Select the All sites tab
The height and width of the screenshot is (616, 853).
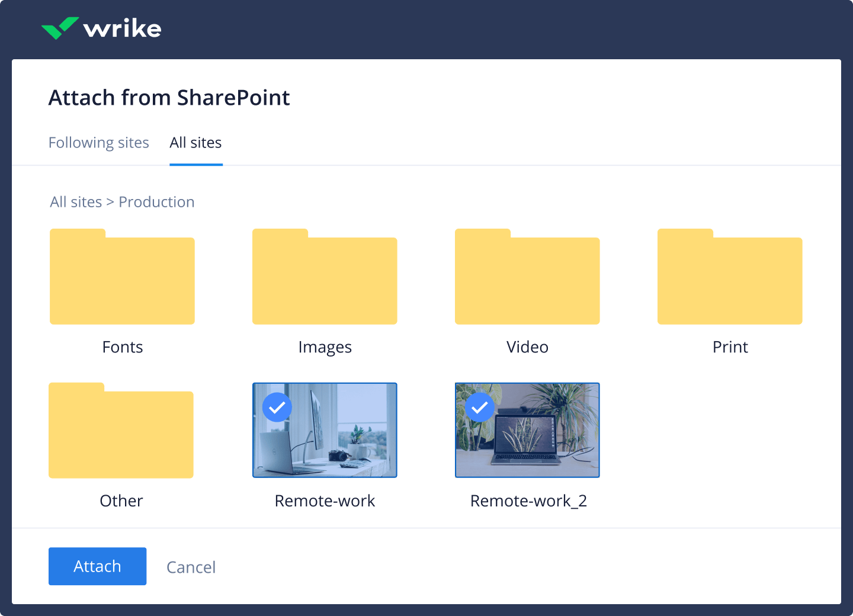(x=195, y=143)
